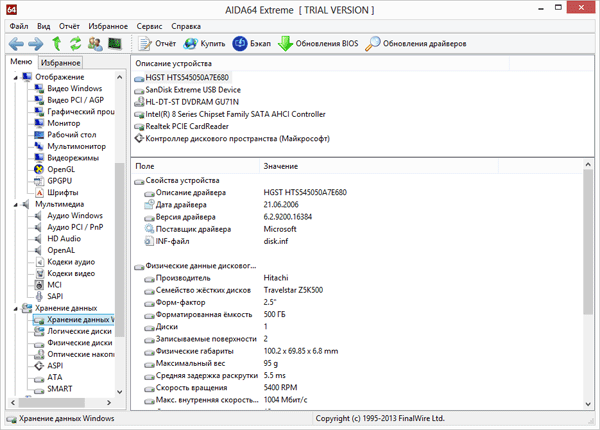
Task: Click the tree panel horizontal scrollbar
Action: [52, 402]
